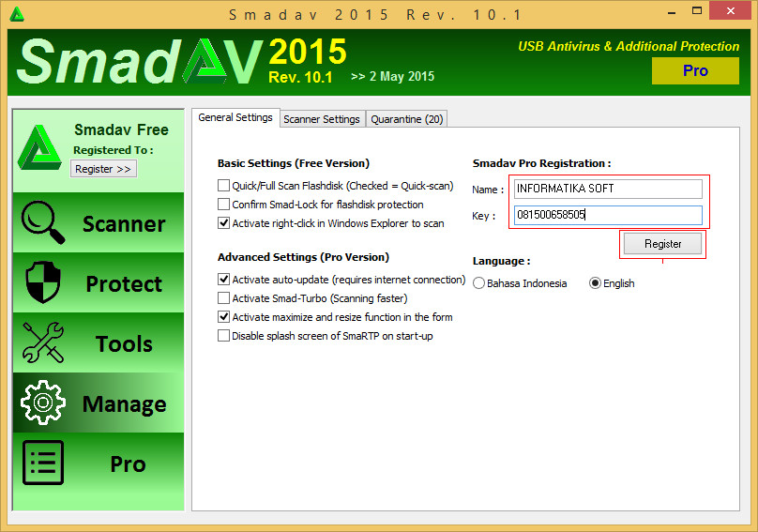Viewport: 758px width, 532px height.
Task: Click 'USB Antivirus & Additional Protection' text
Action: tap(629, 46)
